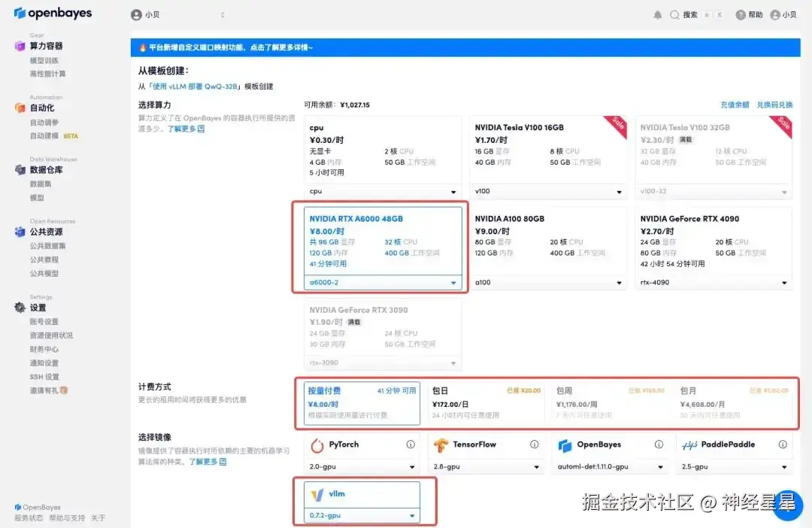Click the account avatar beside 小贝 in the switcher
This screenshot has height=528, width=812.
click(136, 15)
